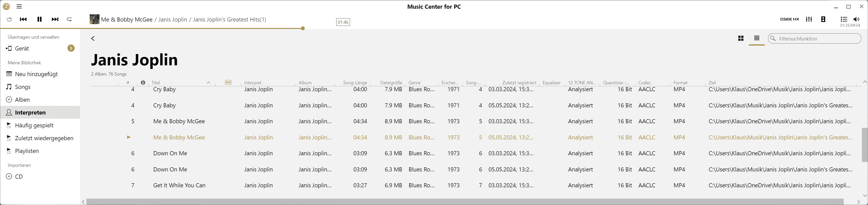Show the play queue list
This screenshot has width=868, height=205.
point(844,19)
